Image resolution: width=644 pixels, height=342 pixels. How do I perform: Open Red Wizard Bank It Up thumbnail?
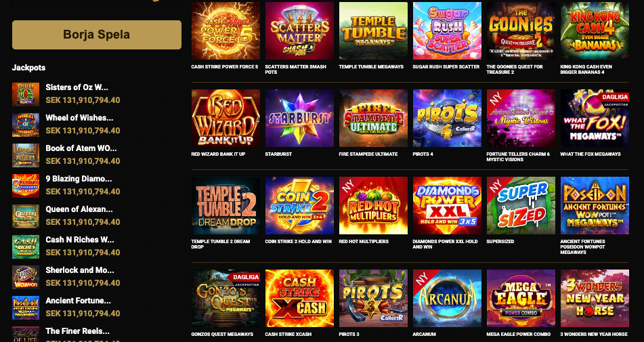click(x=226, y=119)
